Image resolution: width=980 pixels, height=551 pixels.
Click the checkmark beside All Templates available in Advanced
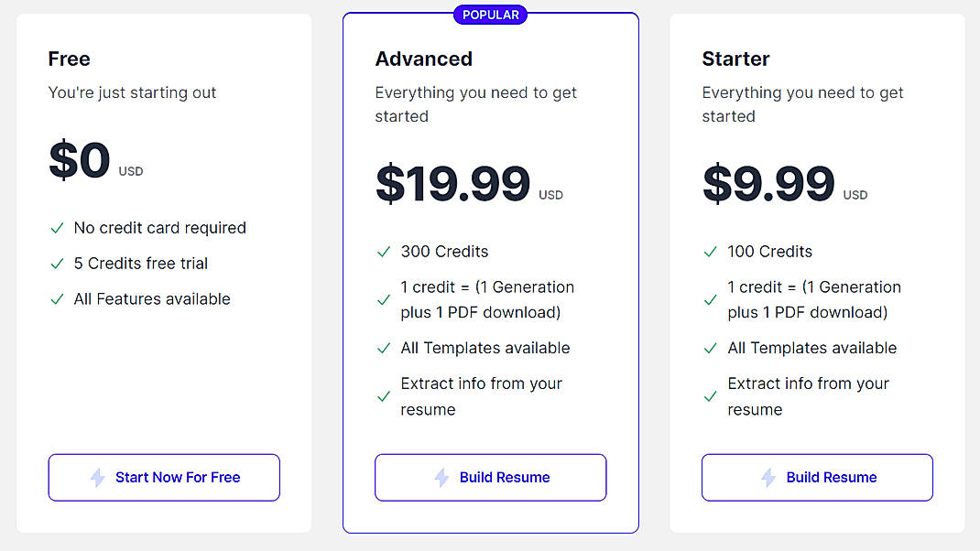(x=383, y=348)
